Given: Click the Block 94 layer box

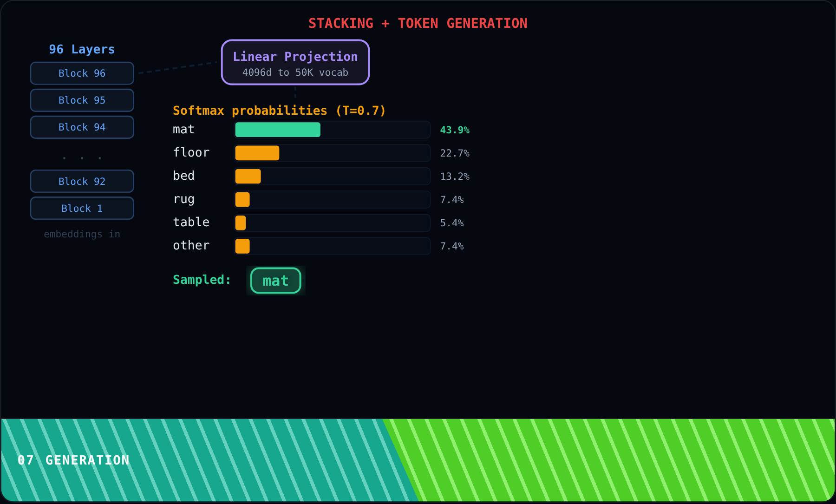Looking at the screenshot, I should point(82,127).
